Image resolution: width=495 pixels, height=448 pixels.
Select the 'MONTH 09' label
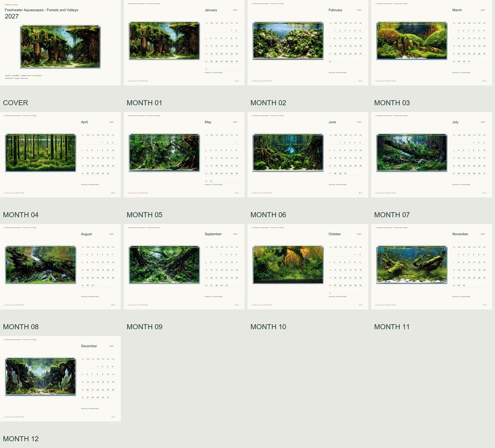pyautogui.click(x=144, y=327)
